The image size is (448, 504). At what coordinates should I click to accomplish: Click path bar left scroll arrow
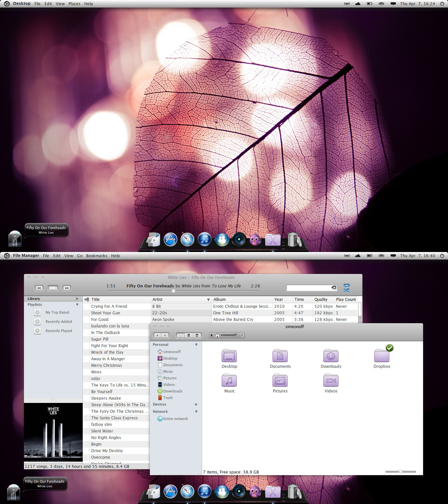212,335
